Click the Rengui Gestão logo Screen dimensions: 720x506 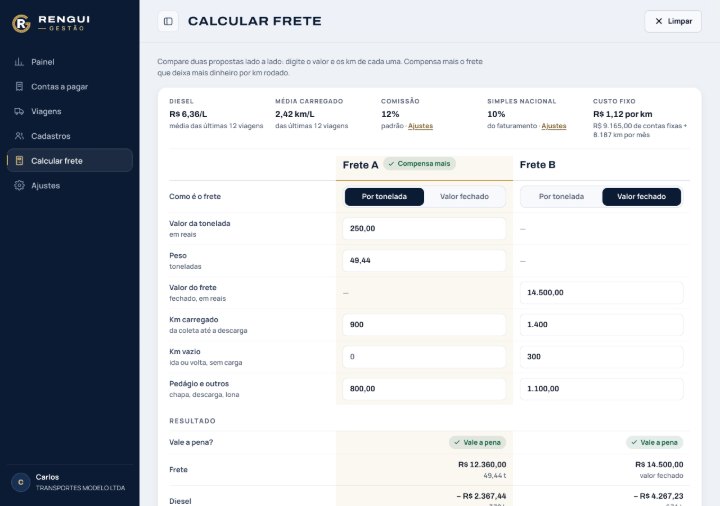tap(51, 23)
